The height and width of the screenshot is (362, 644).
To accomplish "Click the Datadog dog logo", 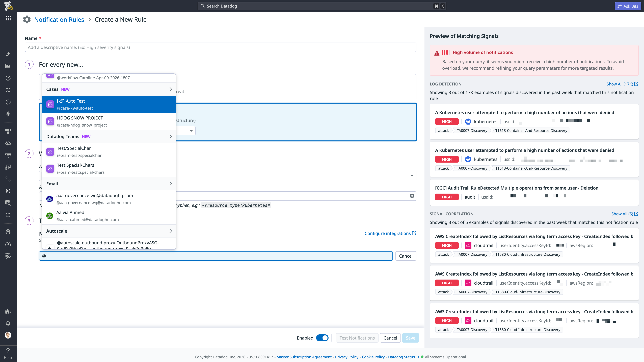I will 8,6.
